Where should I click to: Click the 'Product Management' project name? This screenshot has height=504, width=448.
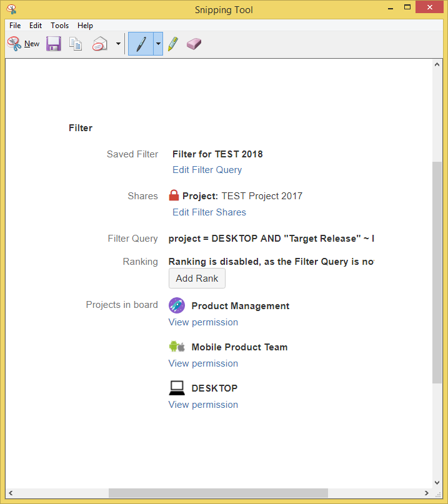point(241,306)
